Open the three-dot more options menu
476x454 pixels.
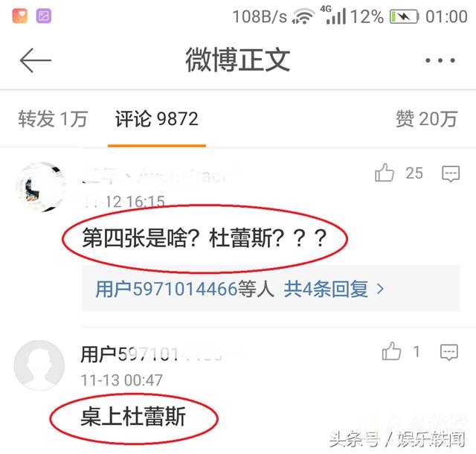[x=440, y=60]
